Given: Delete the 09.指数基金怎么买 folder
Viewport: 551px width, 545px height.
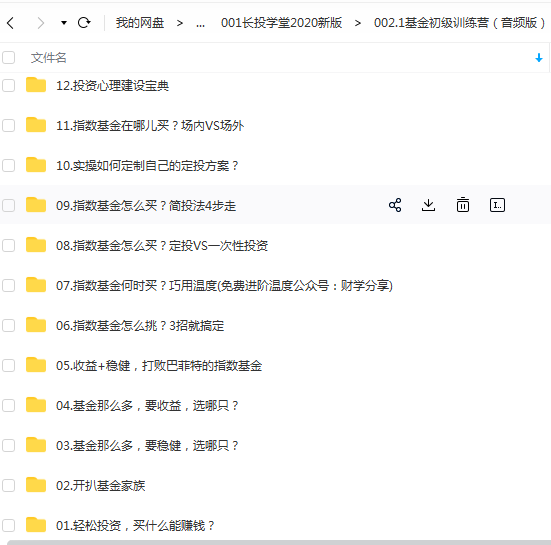Looking at the screenshot, I should [463, 205].
